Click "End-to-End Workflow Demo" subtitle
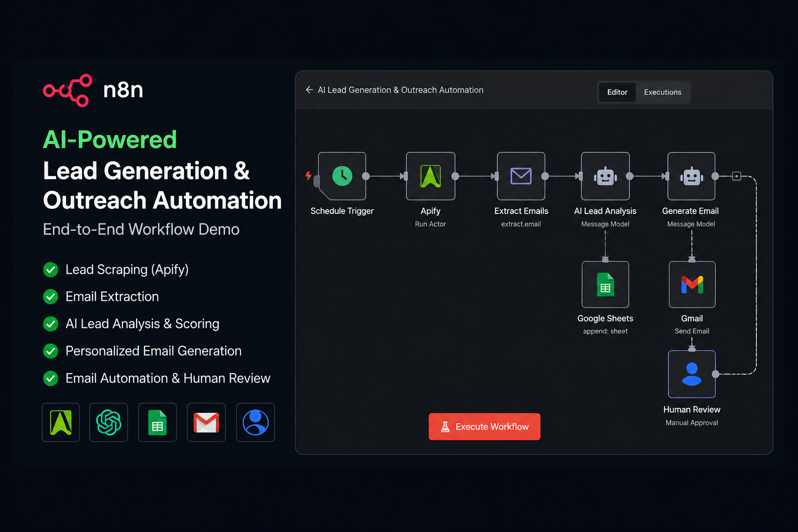 [141, 229]
